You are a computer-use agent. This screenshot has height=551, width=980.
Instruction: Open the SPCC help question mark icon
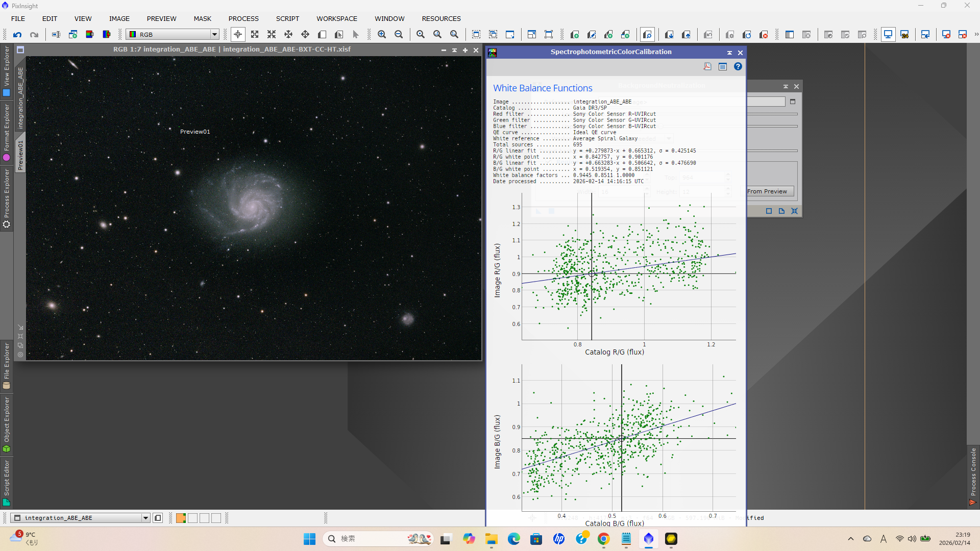tap(738, 67)
